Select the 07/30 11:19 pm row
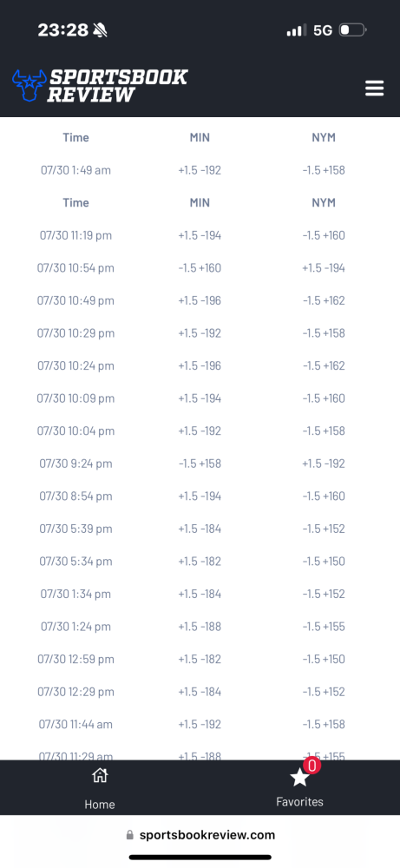 click(200, 235)
